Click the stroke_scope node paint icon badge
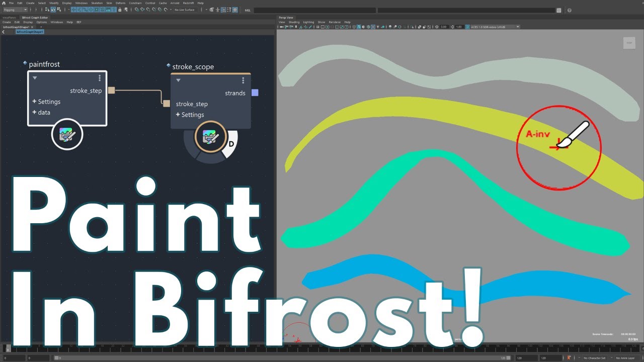Image resolution: width=644 pixels, height=362 pixels. point(210,136)
